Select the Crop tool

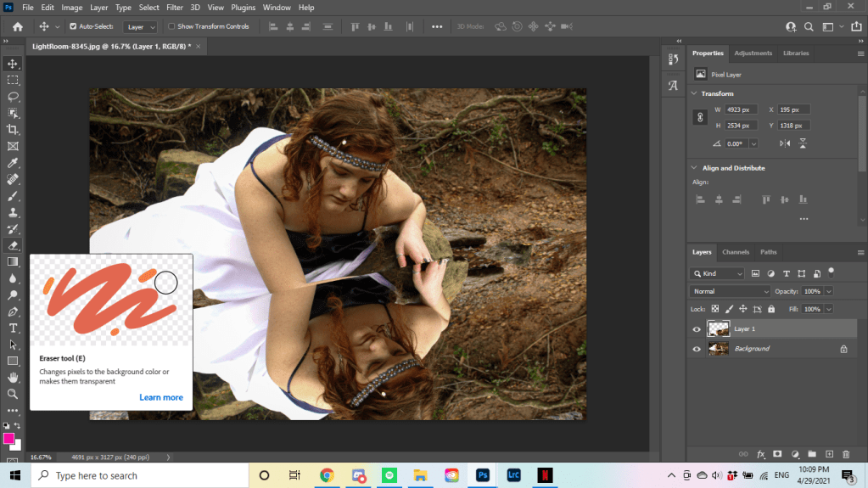click(x=13, y=129)
